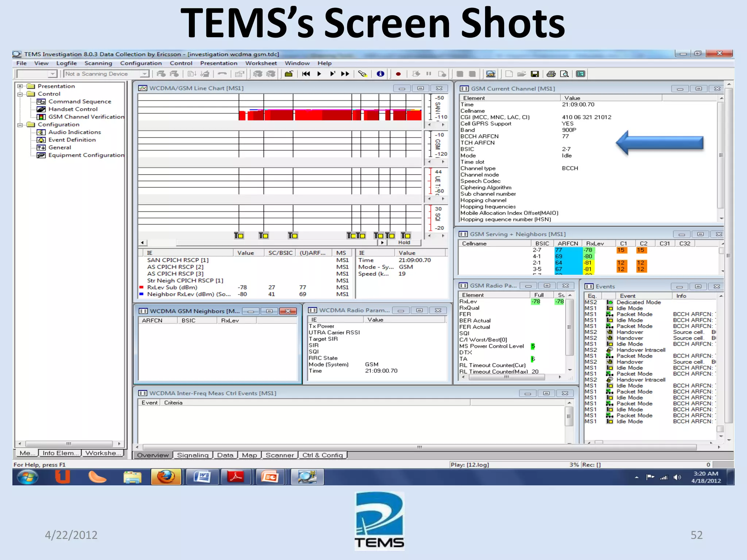Open the Audio Indications item
Viewport: 747px width, 560px height.
pos(74,132)
